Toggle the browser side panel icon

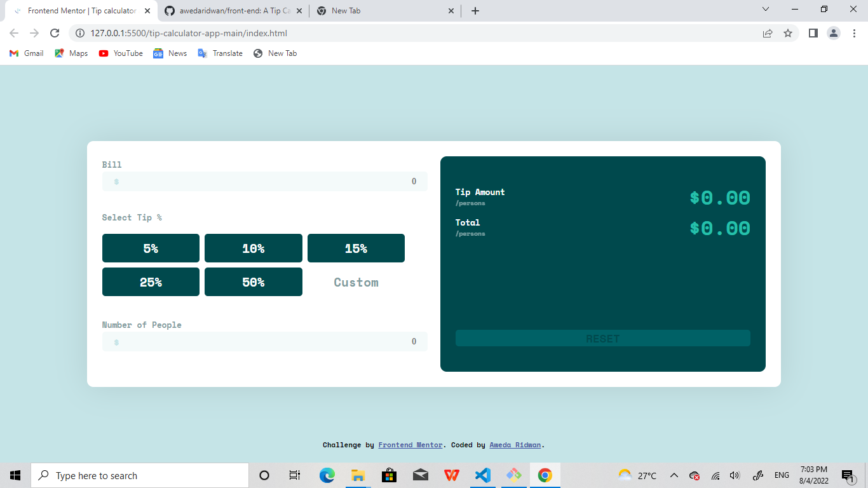click(x=813, y=33)
